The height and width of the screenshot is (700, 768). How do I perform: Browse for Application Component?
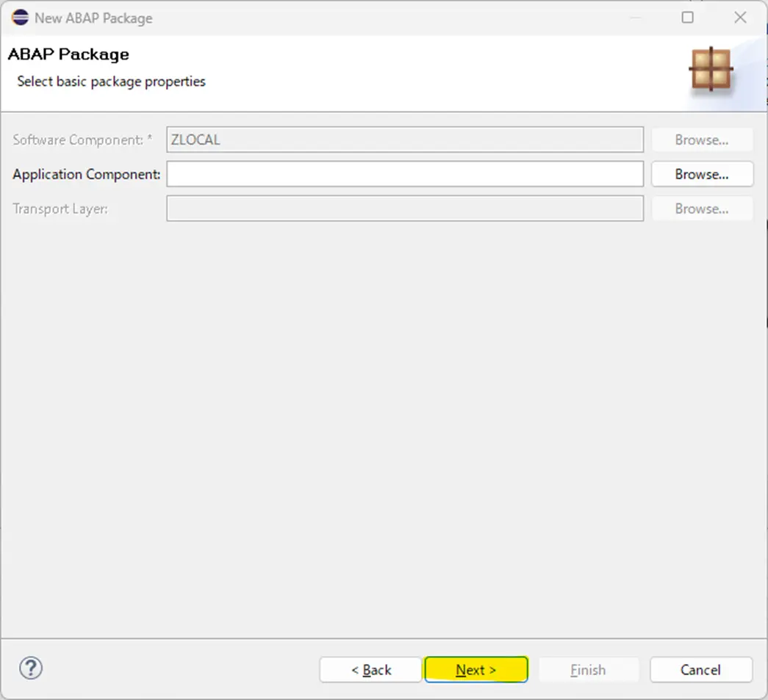point(702,174)
